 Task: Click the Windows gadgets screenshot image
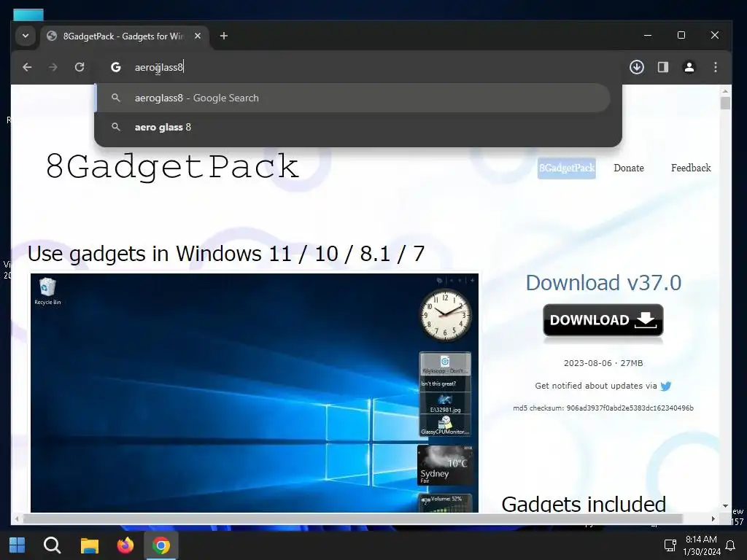coord(255,392)
